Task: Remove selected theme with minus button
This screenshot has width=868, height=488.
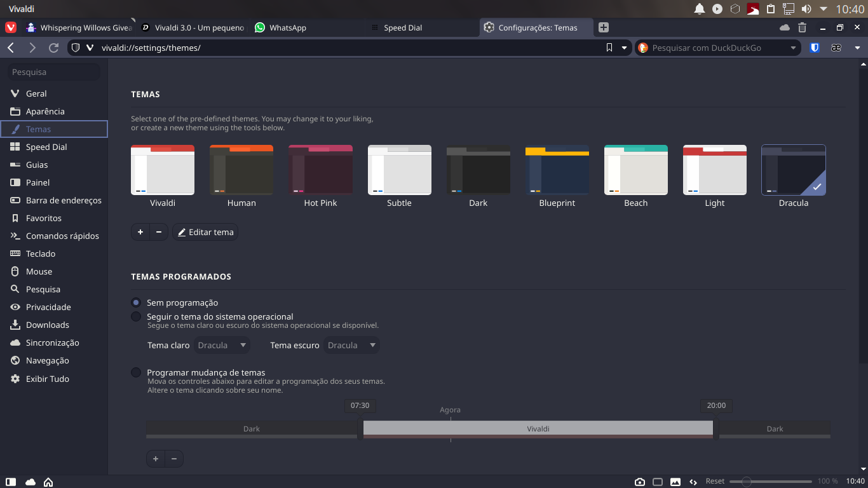Action: pos(159,232)
